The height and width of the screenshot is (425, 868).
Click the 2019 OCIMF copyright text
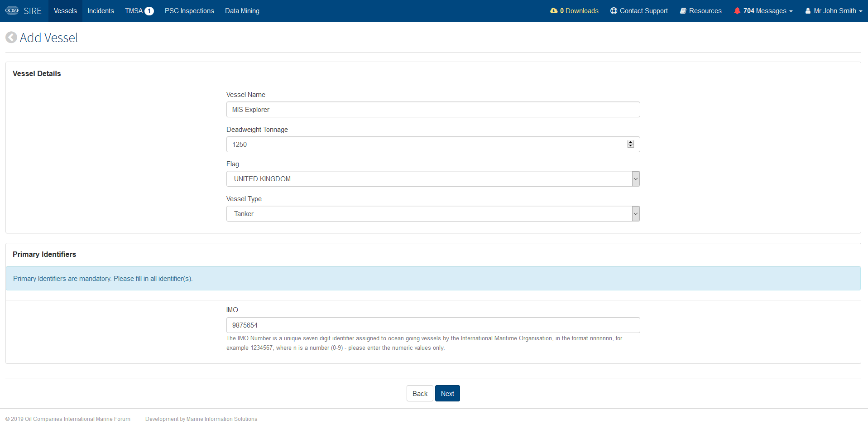click(68, 419)
